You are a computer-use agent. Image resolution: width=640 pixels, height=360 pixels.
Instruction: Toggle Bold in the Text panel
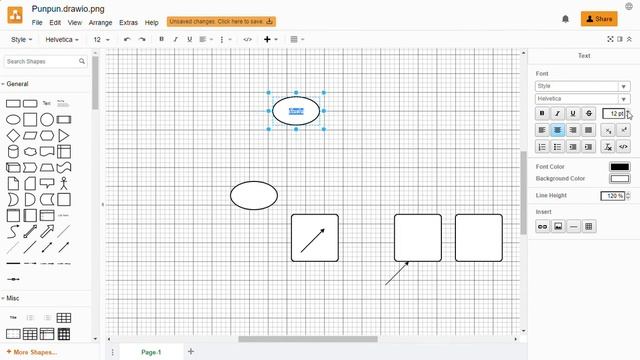point(542,113)
